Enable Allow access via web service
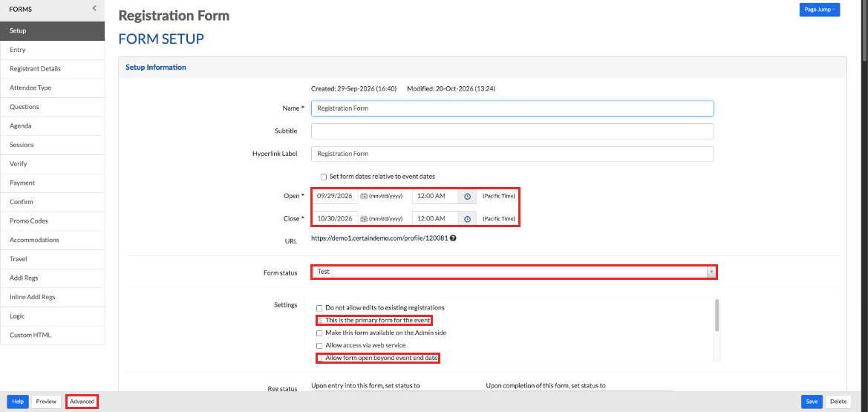Image resolution: width=868 pixels, height=412 pixels. (319, 345)
